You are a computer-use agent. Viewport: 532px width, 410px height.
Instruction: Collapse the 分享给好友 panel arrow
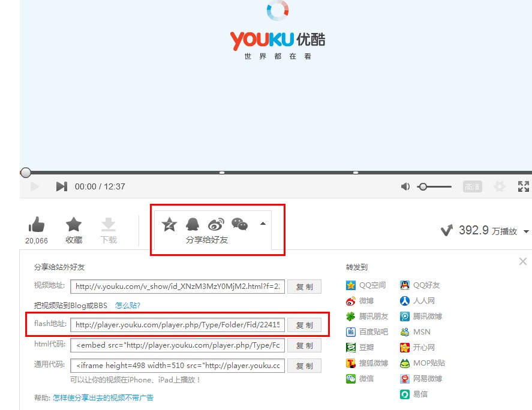click(263, 224)
